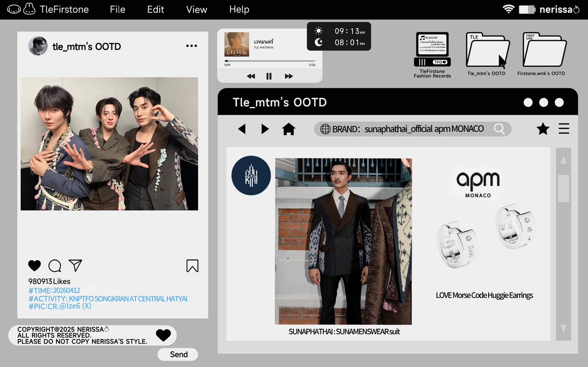Screen dimensions: 588x367
Task: Open the View menu
Action: click(196, 9)
